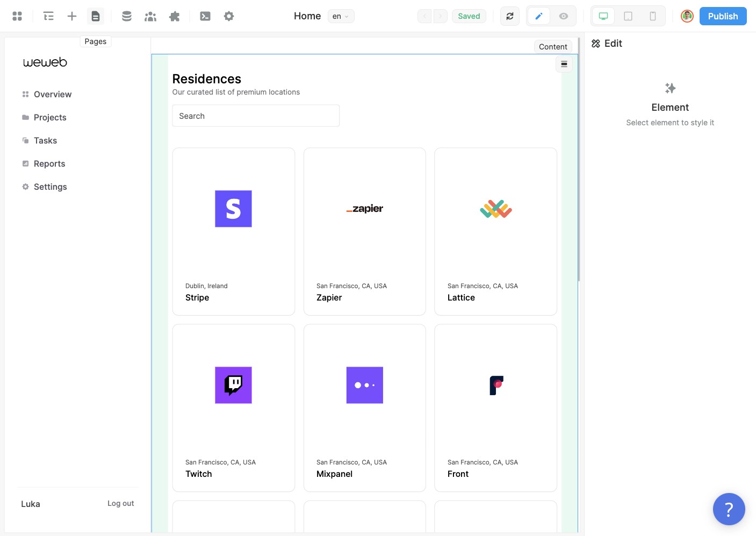This screenshot has height=536, width=756.
Task: Click the curated list subtitle text
Action: [236, 92]
